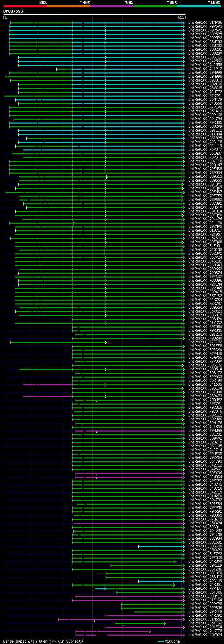Select the UniRef100_Q9FNS7 label

pos(205,192)
